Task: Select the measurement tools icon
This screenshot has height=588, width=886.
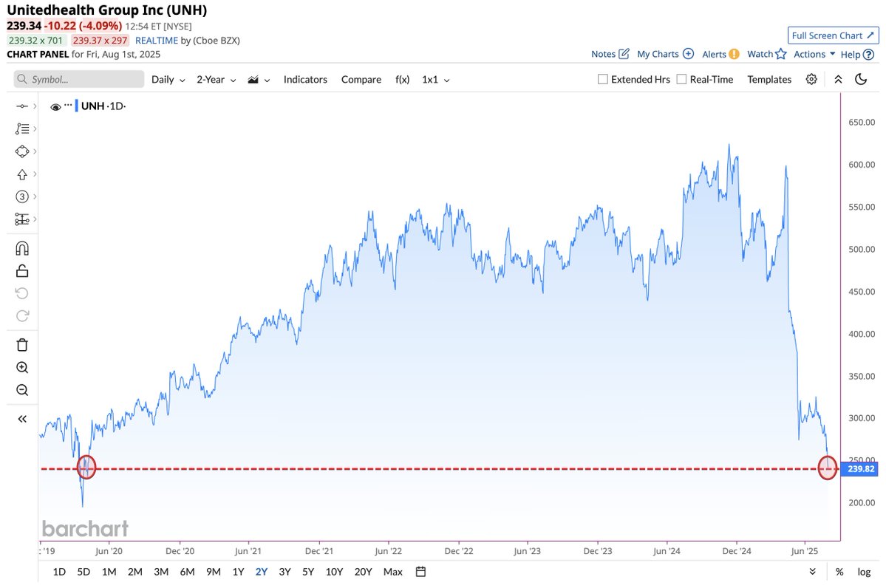Action: coord(22,219)
